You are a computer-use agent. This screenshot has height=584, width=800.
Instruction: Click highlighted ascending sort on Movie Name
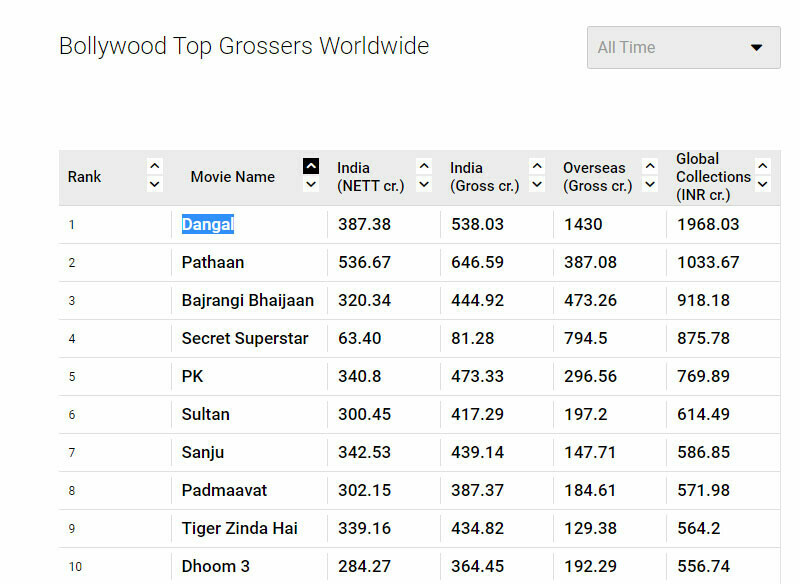click(311, 166)
